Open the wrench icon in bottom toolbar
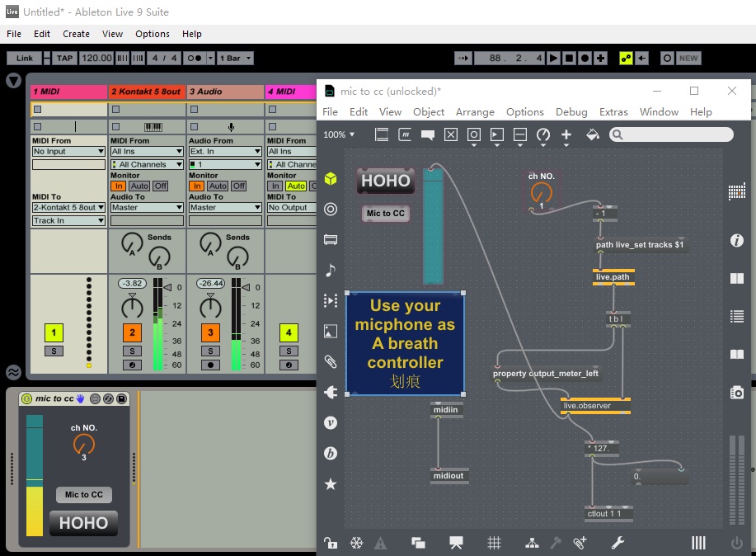The image size is (756, 556). click(617, 543)
